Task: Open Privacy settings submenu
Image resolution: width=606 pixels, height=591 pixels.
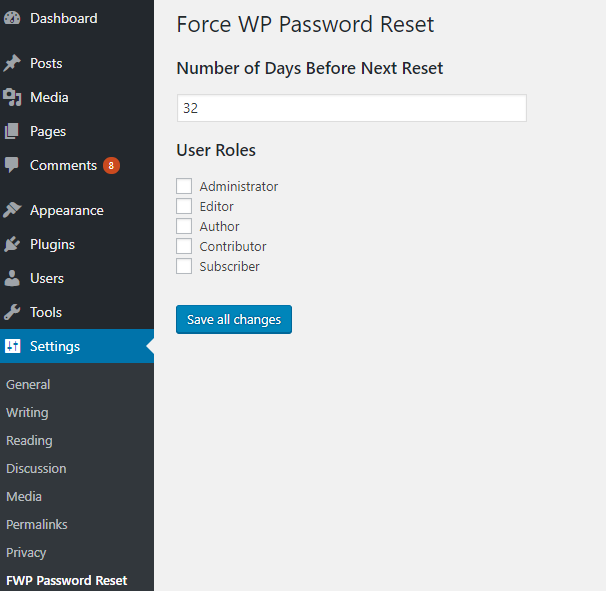Action: click(x=26, y=552)
